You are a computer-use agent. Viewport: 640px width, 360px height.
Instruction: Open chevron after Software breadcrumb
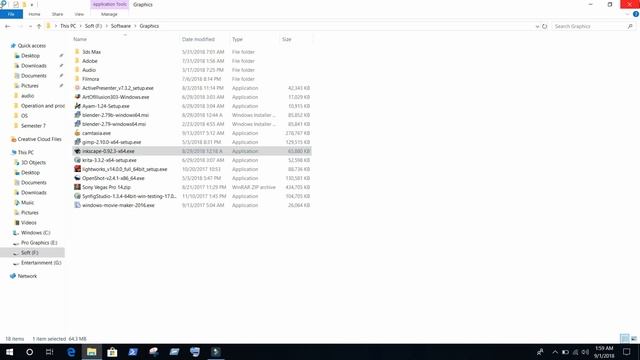(x=136, y=26)
